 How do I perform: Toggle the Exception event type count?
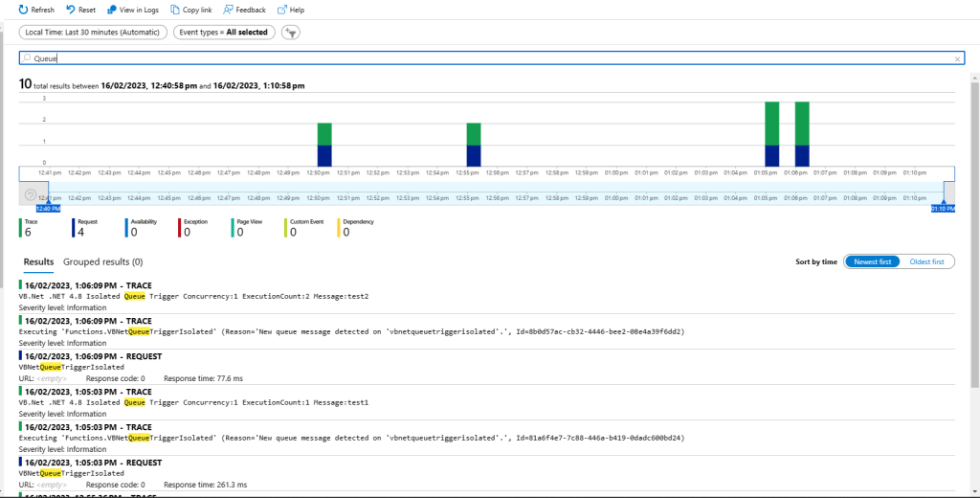pyautogui.click(x=193, y=227)
